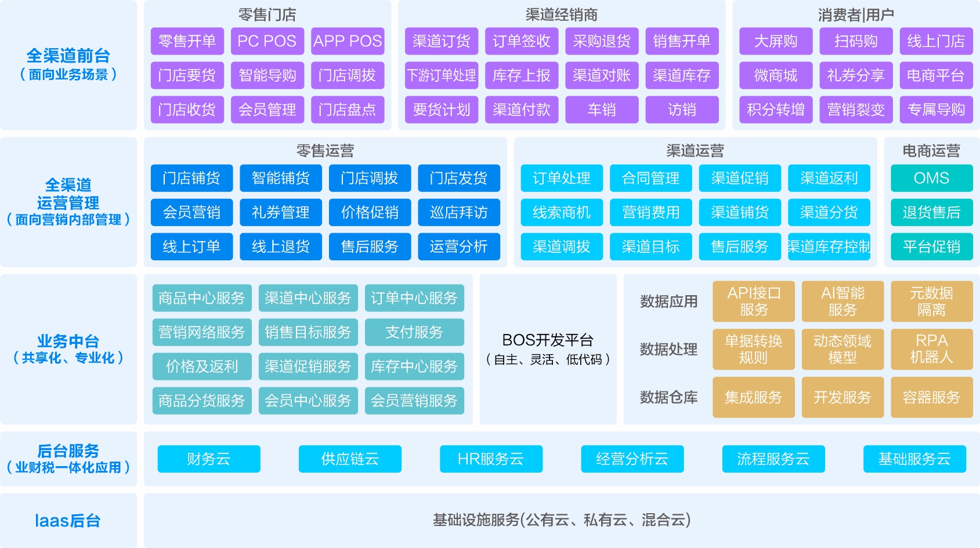
Task: Select 智能铺货 under 零售运营
Action: coord(280,178)
